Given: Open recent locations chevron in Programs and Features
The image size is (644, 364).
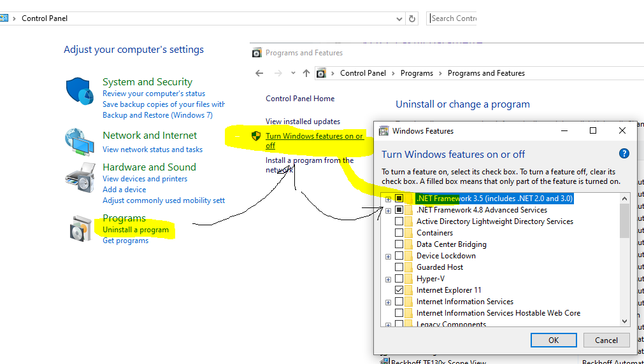Looking at the screenshot, I should coord(293,73).
